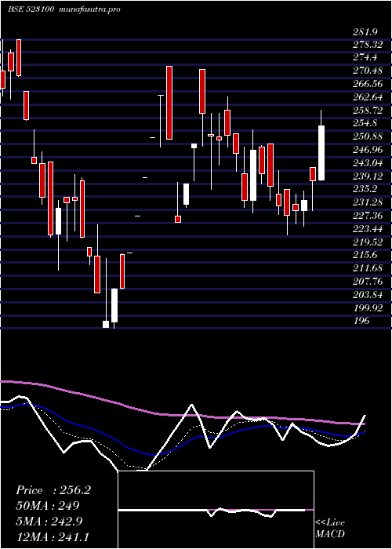Select the last tall white candlestick
Screen dimensions: 392x549
click(x=321, y=153)
